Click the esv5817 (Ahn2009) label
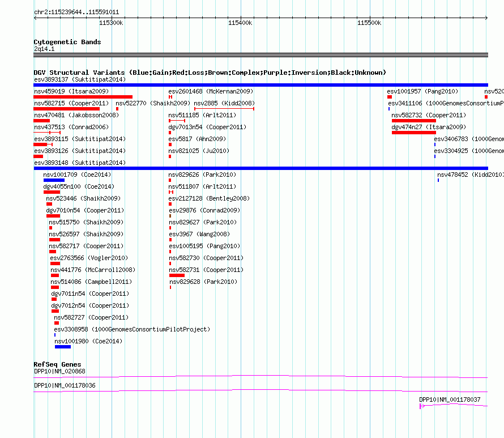The height and width of the screenshot is (438, 504). (197, 139)
